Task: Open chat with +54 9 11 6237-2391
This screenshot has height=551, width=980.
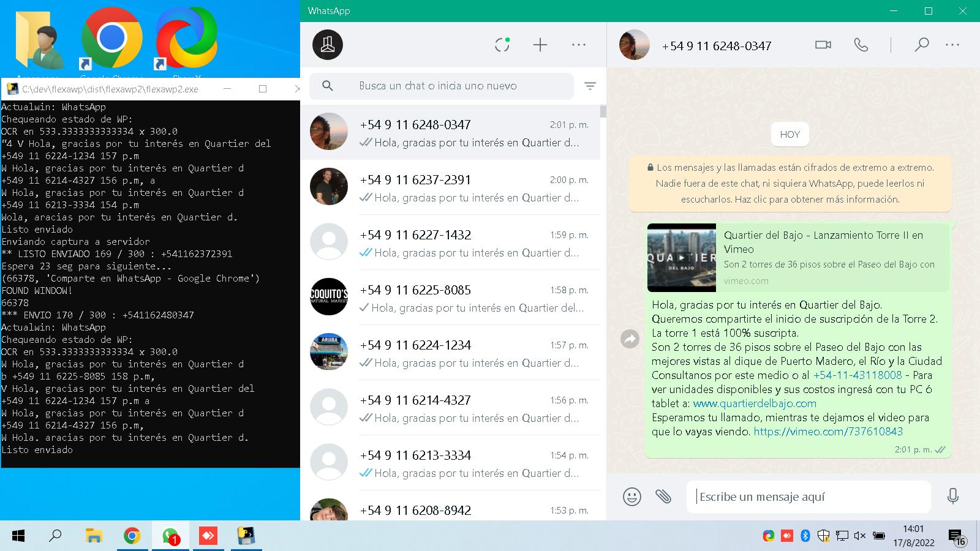Action: click(450, 187)
